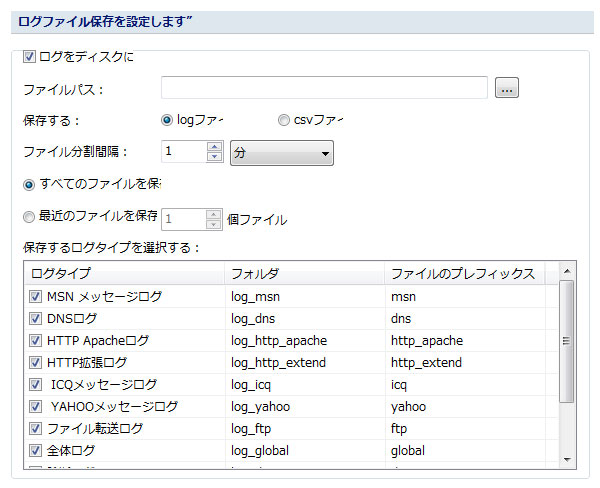The width and height of the screenshot is (600, 488).
Task: Toggle the ログをディスクに checkbox
Action: click(x=29, y=57)
